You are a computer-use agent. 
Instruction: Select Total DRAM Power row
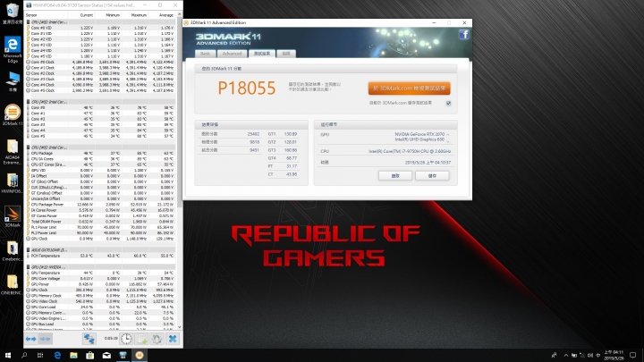[x=100, y=222]
